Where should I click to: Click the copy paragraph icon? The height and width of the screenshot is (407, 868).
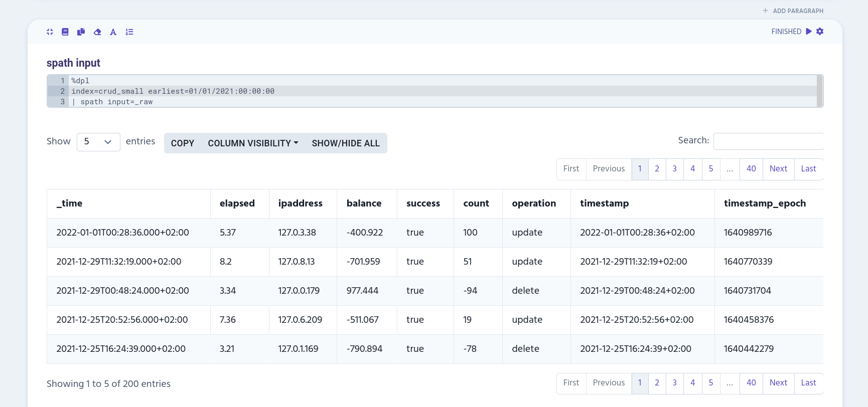(x=81, y=32)
